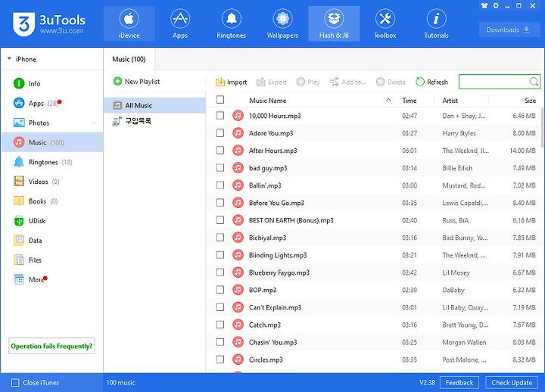Open the Apps store section
Screen dimensions: 545x392
(x=180, y=23)
